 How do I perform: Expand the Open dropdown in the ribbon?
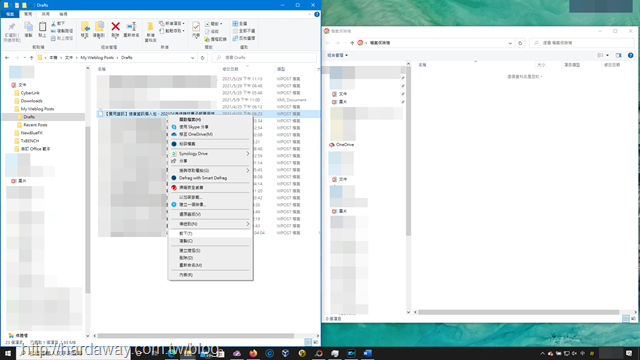213,24
